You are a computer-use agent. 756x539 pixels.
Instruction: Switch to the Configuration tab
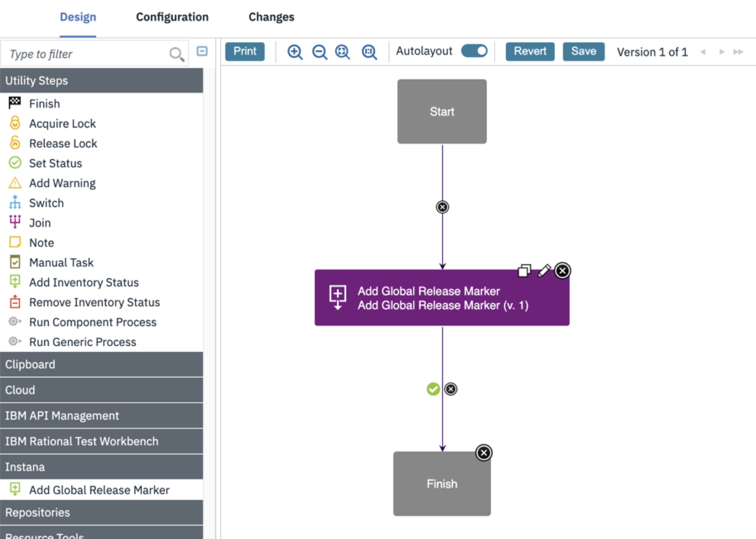pos(172,17)
